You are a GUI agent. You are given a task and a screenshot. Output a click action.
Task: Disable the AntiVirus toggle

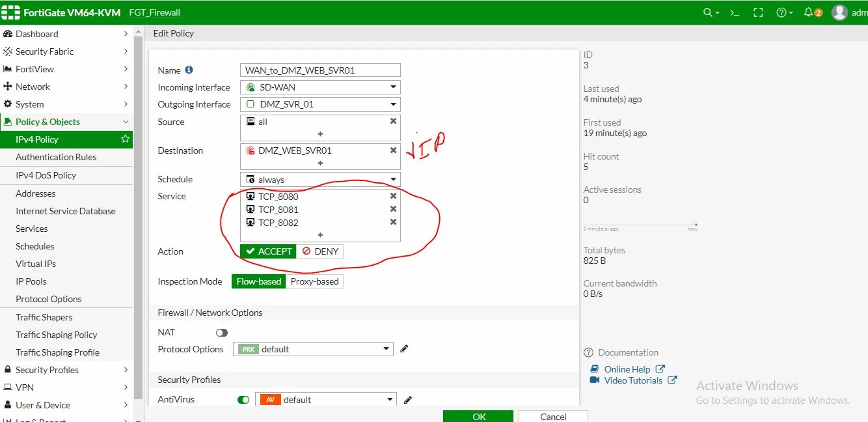click(243, 400)
